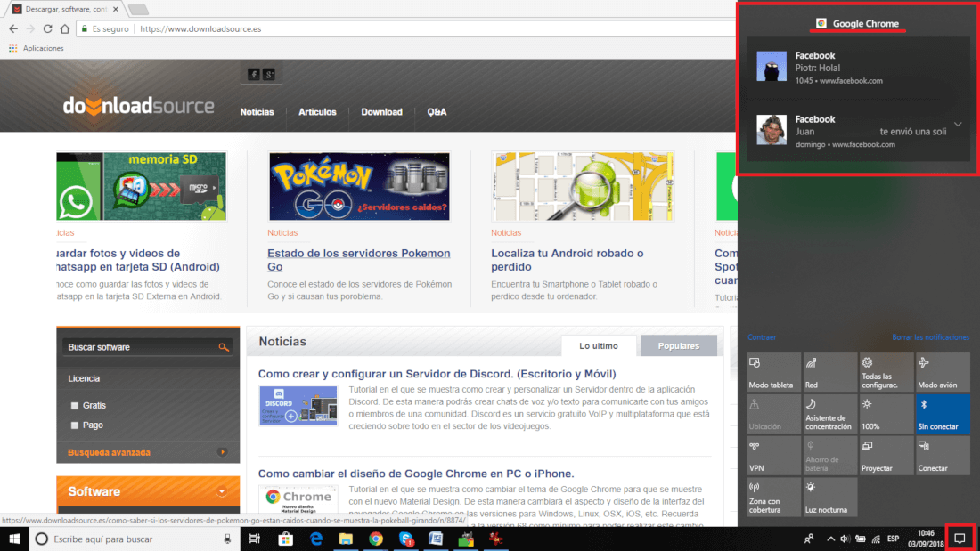Click the Windows Start button

coord(14,539)
